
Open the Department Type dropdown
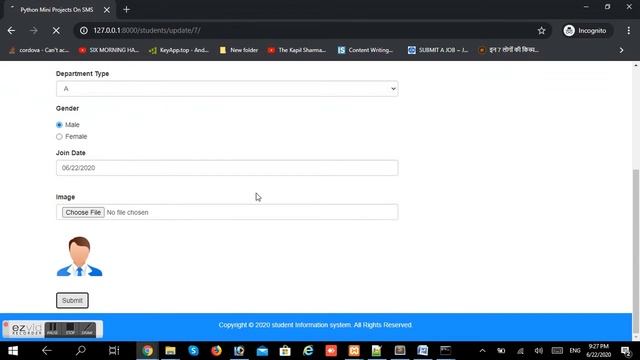click(227, 89)
